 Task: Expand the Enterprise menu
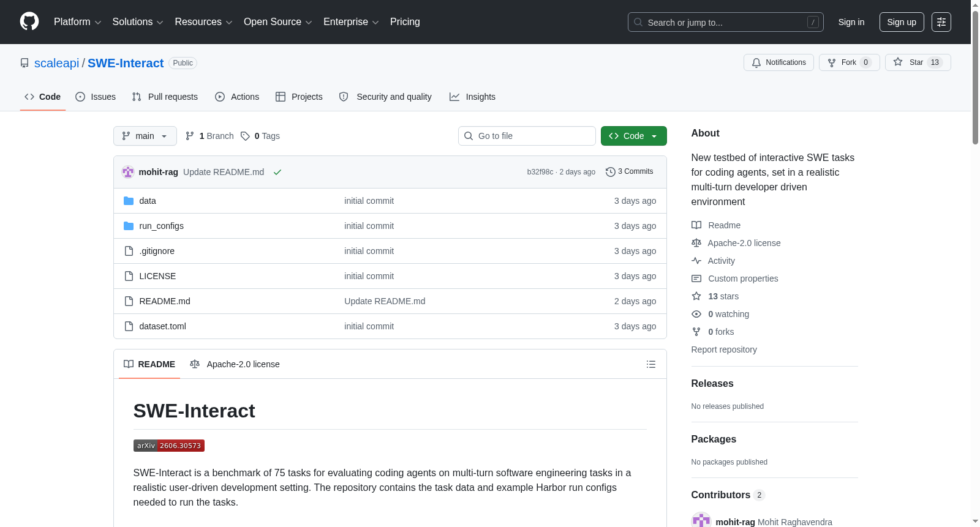tap(351, 22)
